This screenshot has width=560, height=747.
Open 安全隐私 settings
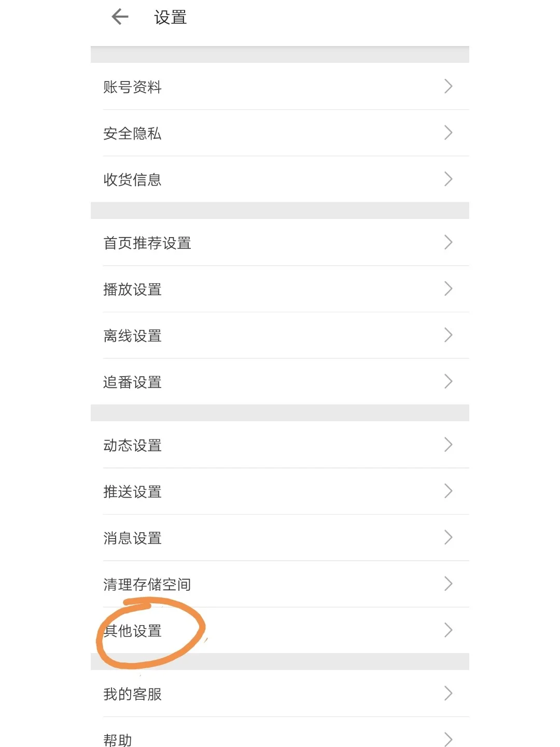[280, 133]
